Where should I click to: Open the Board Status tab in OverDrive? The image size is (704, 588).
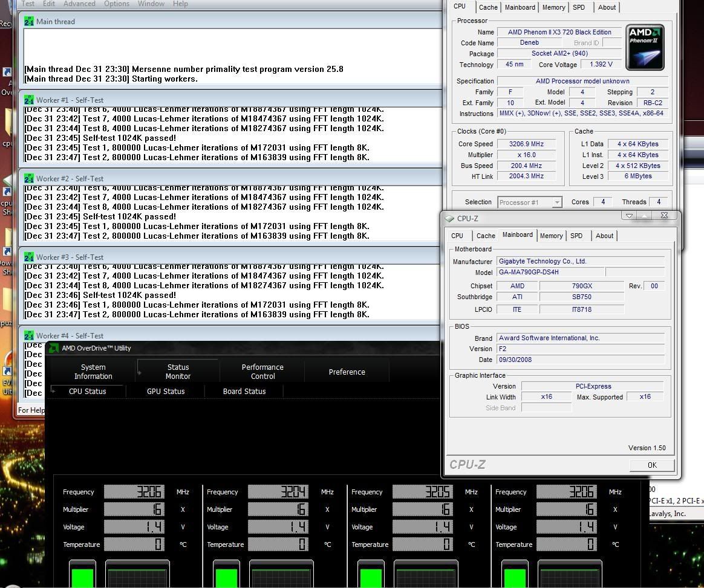244,392
